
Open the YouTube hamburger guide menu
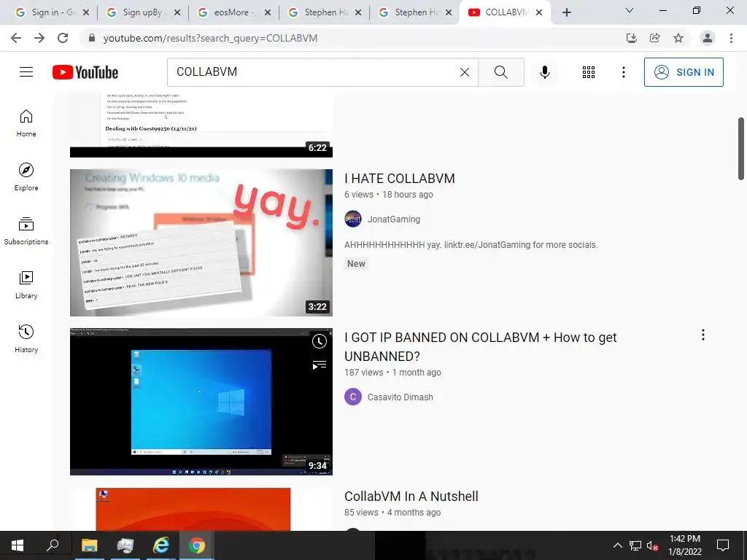(26, 72)
